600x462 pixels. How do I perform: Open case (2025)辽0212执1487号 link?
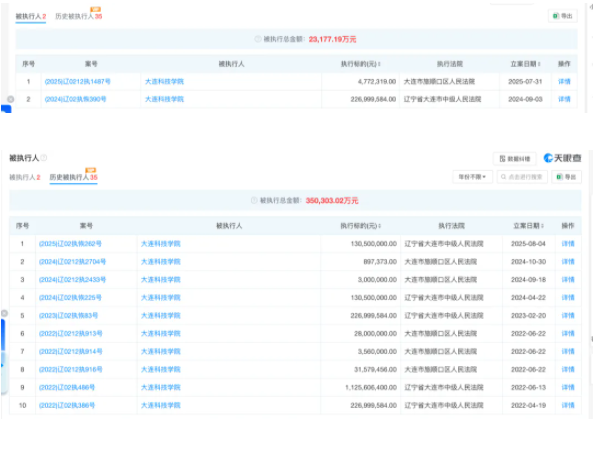pos(76,81)
